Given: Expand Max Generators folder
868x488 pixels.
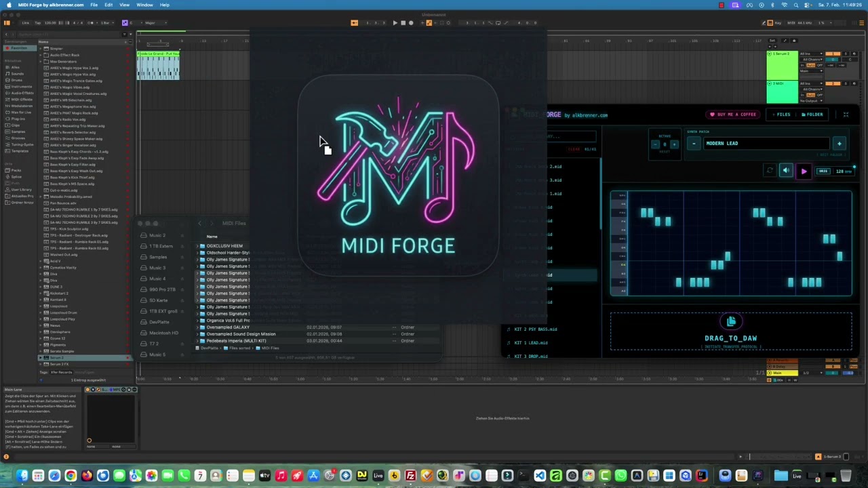Looking at the screenshot, I should tap(41, 62).
